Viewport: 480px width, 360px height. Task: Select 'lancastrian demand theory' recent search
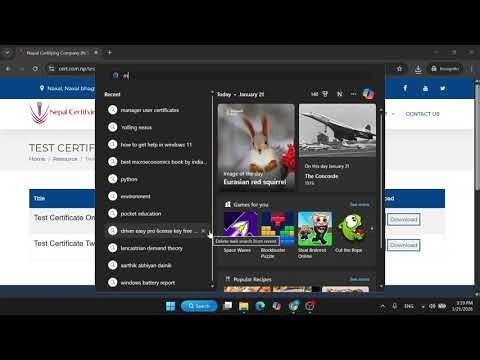(x=152, y=248)
